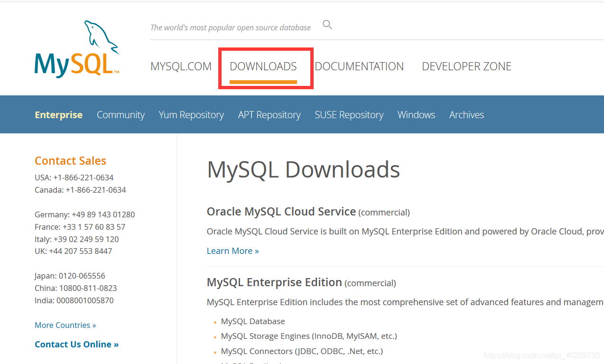Click the MySQL Connectors bullet item

tap(302, 351)
